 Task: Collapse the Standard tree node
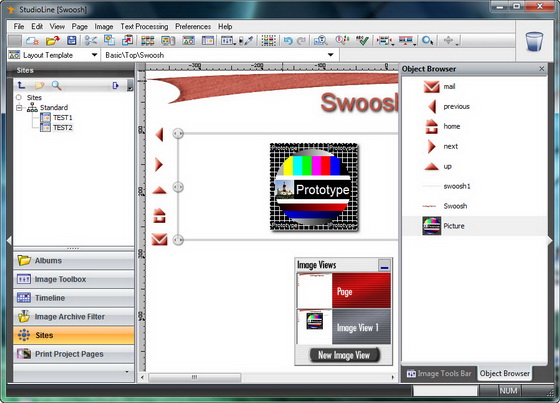(19, 107)
